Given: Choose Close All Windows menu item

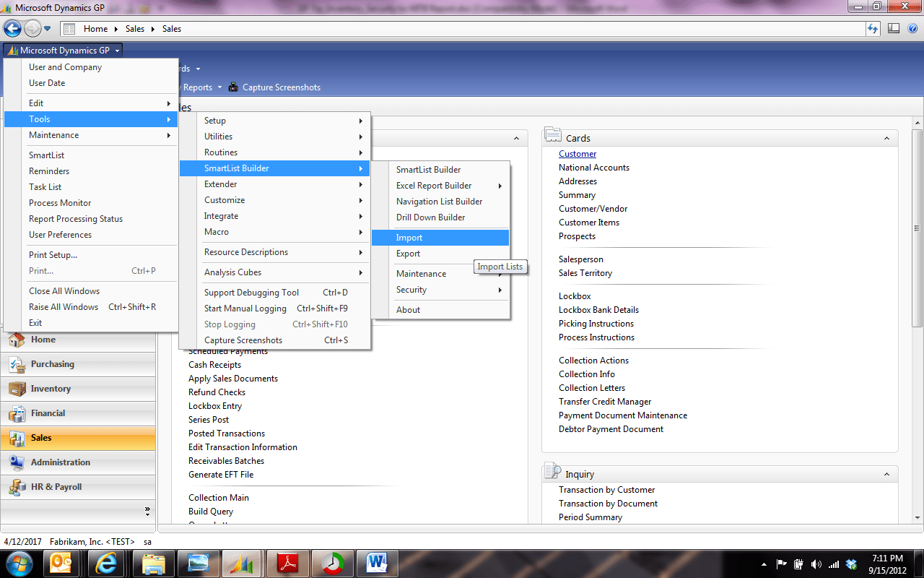Looking at the screenshot, I should pos(91,291).
